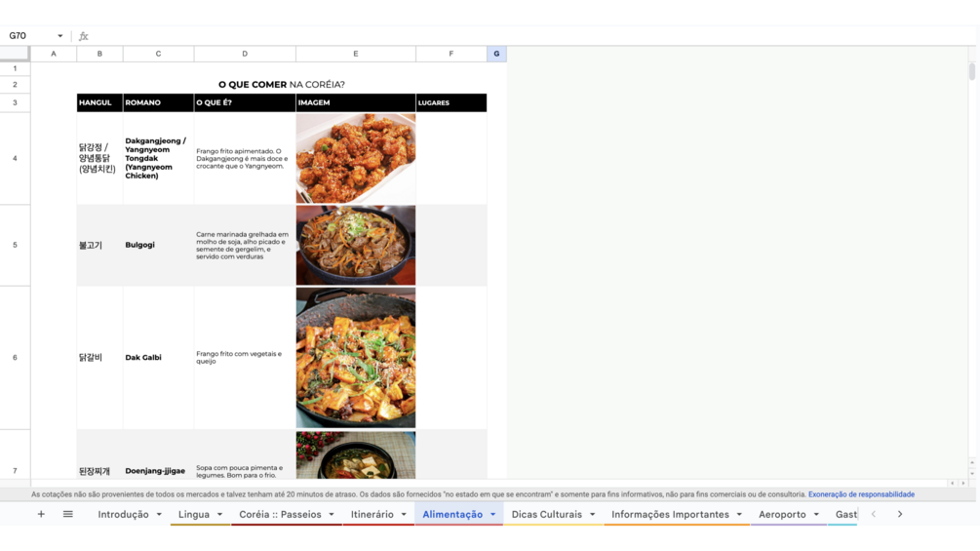Select column F header
Viewport: 980px width, 551px height.
coord(451,54)
